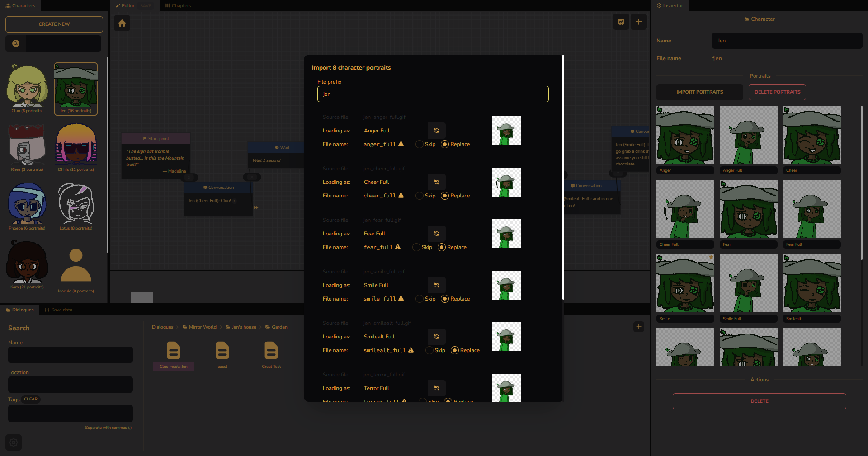The width and height of the screenshot is (868, 456).
Task: Swap the Smile Full portrait name icon
Action: pos(437,285)
